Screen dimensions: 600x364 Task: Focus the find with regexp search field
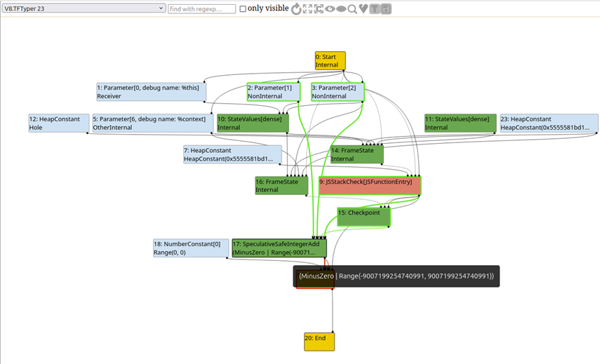click(x=201, y=9)
